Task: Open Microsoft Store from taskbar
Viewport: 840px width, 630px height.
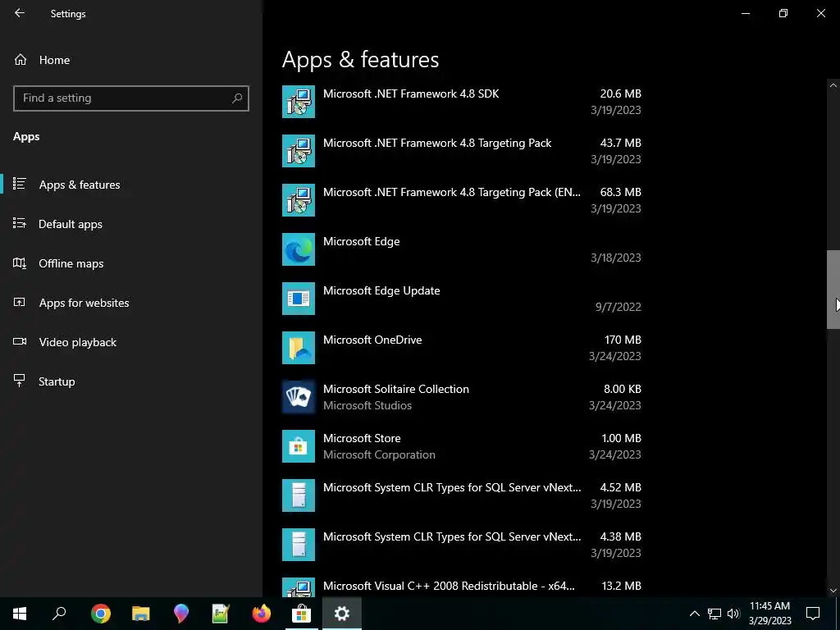Action: (x=302, y=614)
